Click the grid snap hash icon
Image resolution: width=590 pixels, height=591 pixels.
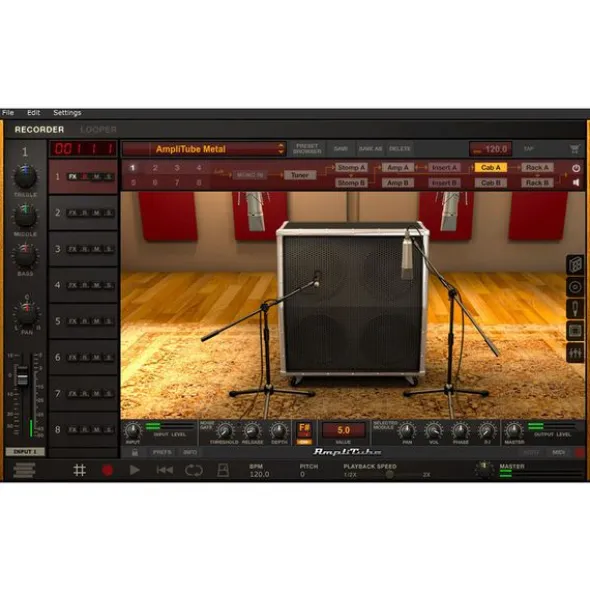click(x=80, y=470)
